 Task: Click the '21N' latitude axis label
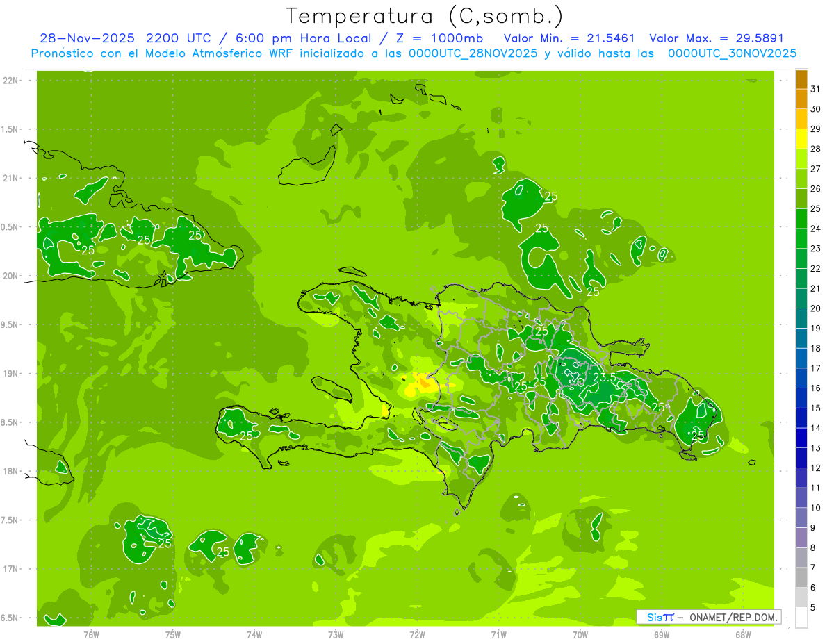coord(11,179)
